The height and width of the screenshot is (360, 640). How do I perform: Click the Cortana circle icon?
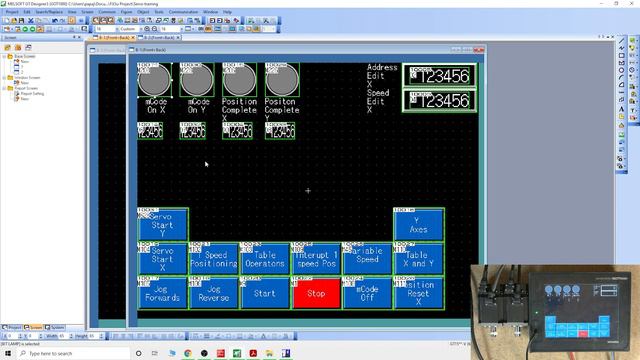point(138,353)
